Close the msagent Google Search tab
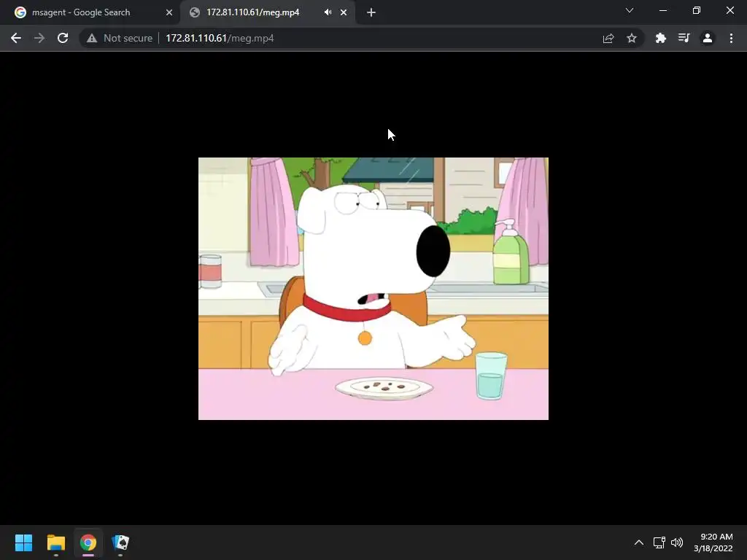 tap(169, 12)
